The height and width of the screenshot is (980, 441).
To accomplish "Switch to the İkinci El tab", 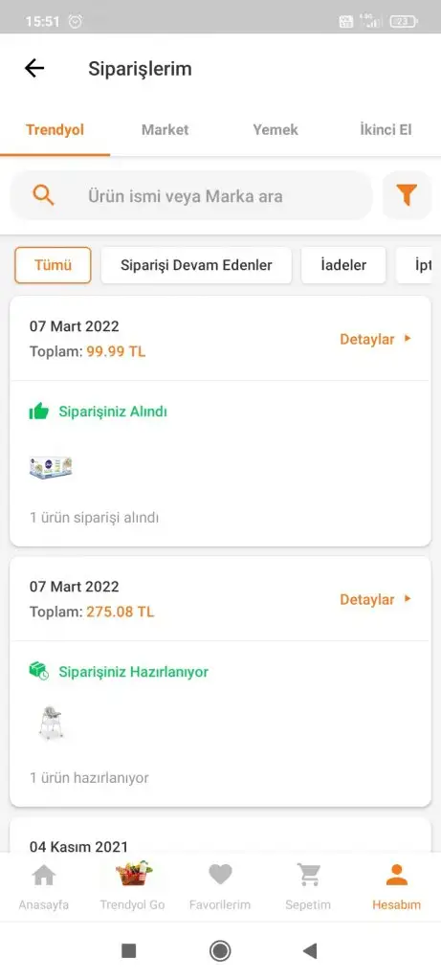I will click(x=386, y=130).
